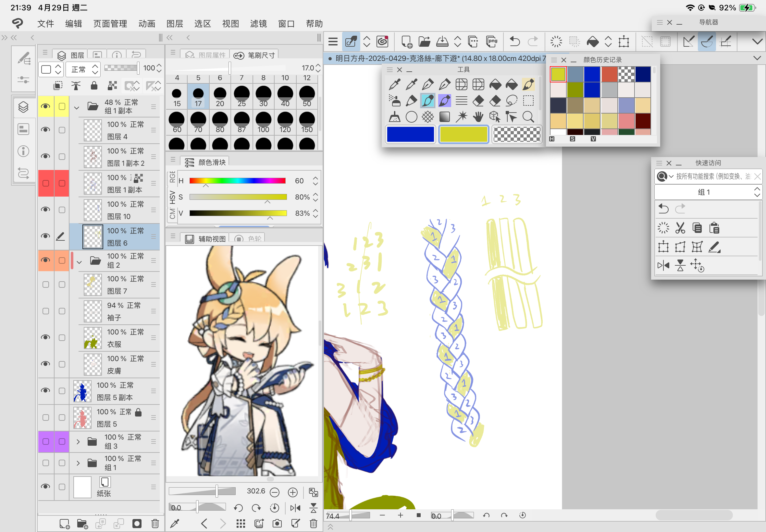Click the paste icon in Quick Access
Image resolution: width=766 pixels, height=532 pixels.
[714, 228]
